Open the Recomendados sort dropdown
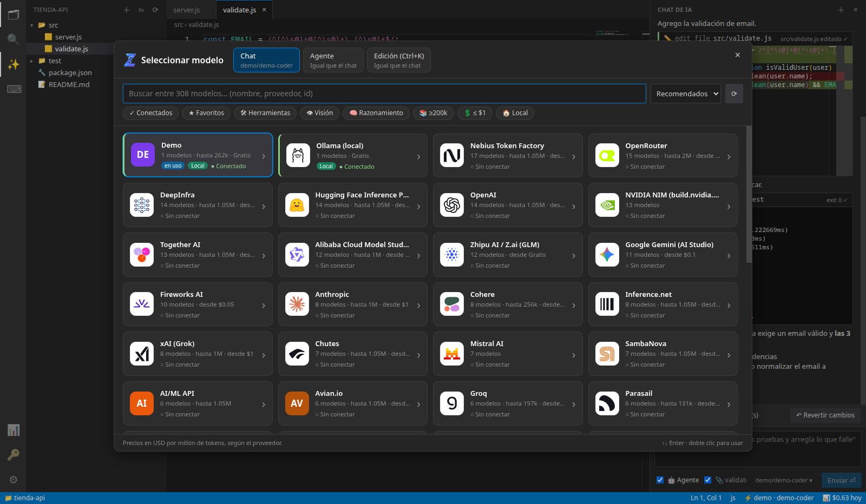 click(686, 94)
